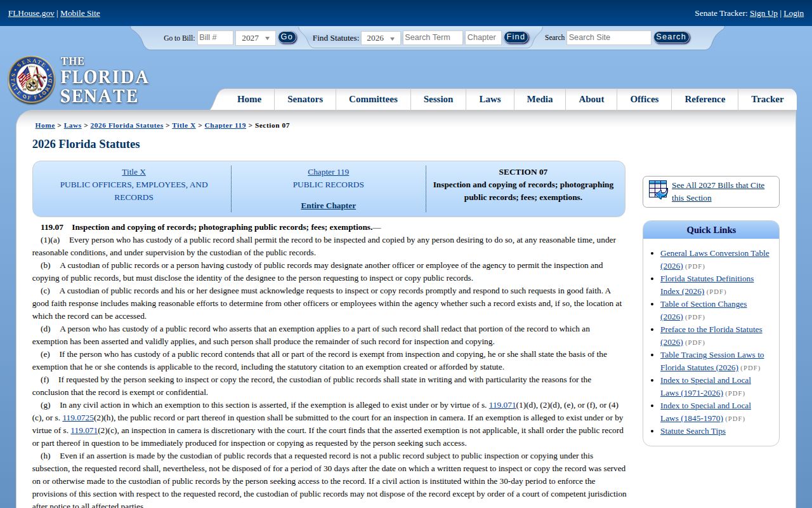Open the About menu tab
This screenshot has width=812, height=508.
click(591, 99)
